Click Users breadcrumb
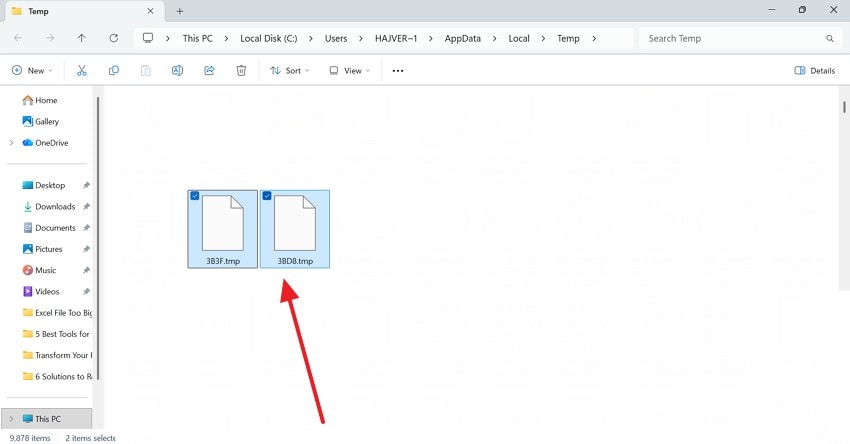Screen dimensions: 850x444 click(x=336, y=38)
